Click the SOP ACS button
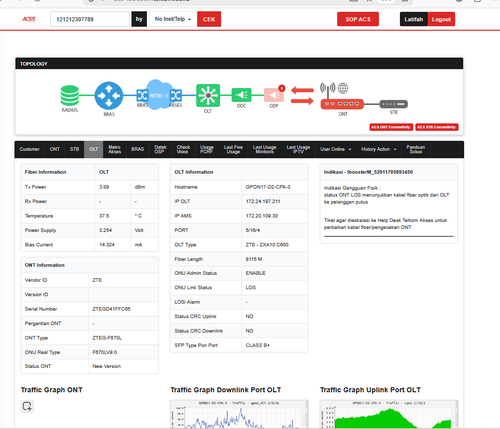This screenshot has height=429, width=500. (358, 19)
